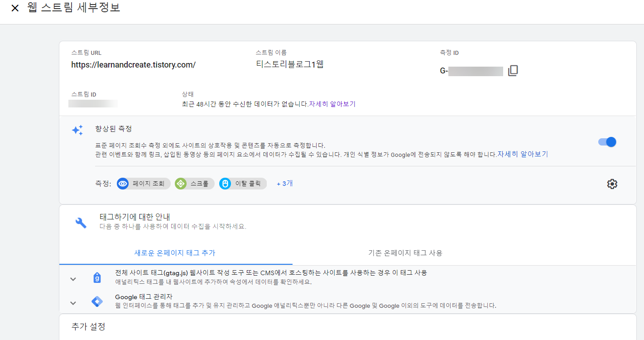Click the 태그하기에 대한 안내 heading
Screen dimensions: 644x340
135,217
